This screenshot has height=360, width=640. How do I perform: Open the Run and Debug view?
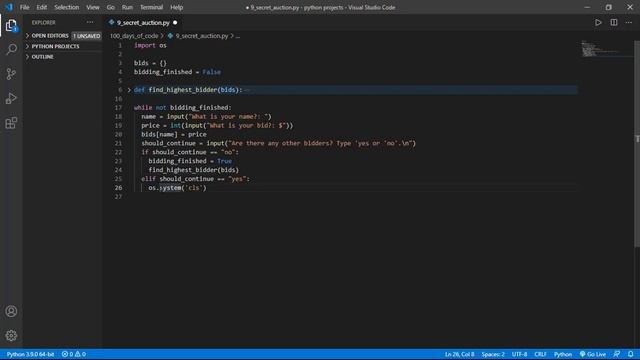[11, 98]
